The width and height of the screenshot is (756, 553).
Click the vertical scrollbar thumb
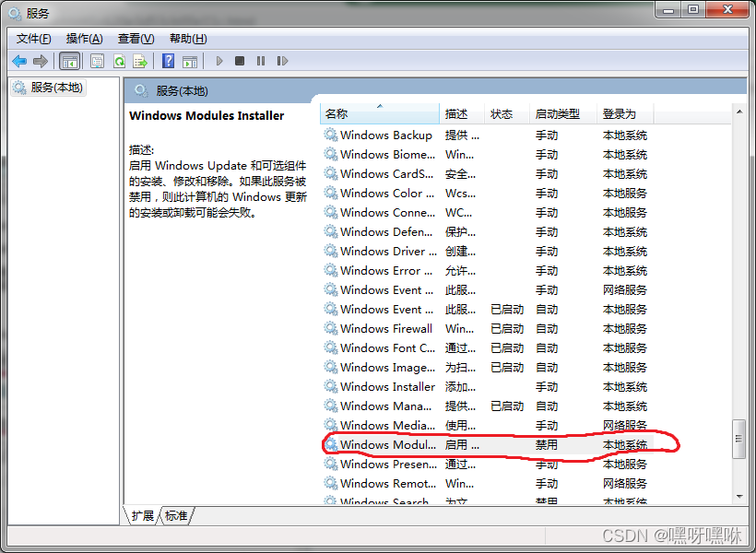pyautogui.click(x=738, y=439)
